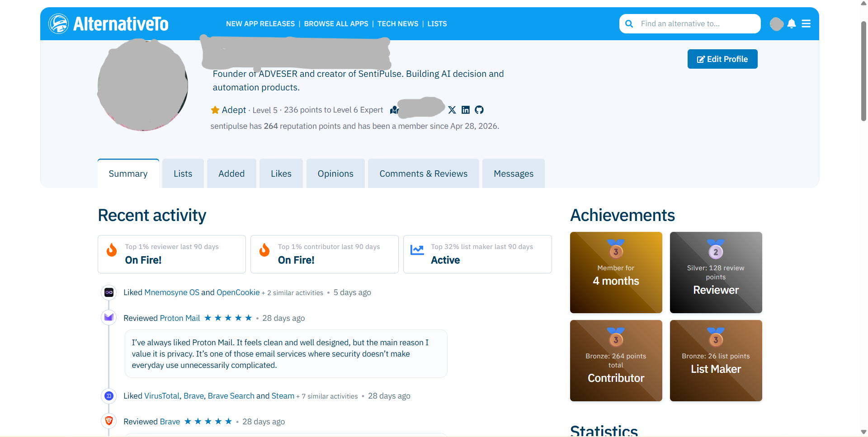Expand '+ 2 similar activities'
Viewport: 868px width, 437px height.
pos(292,293)
